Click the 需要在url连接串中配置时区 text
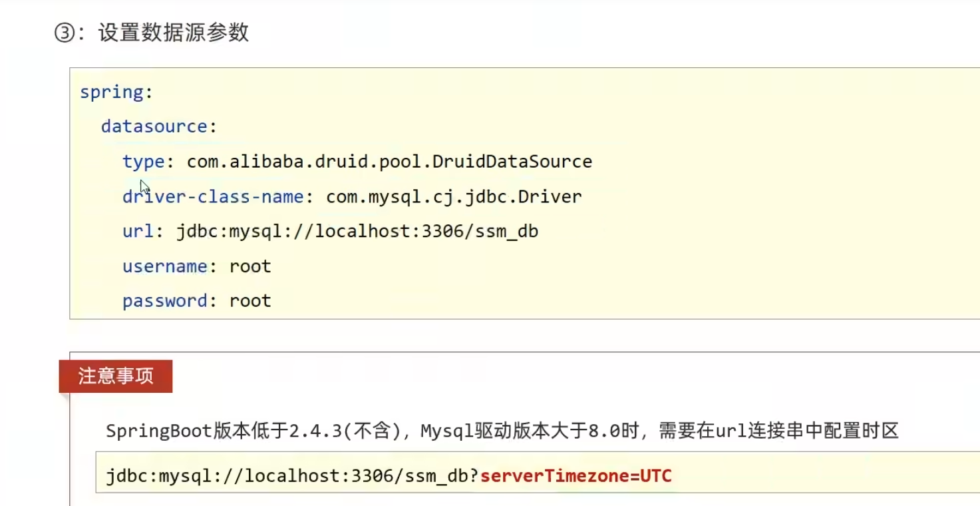 coord(779,431)
